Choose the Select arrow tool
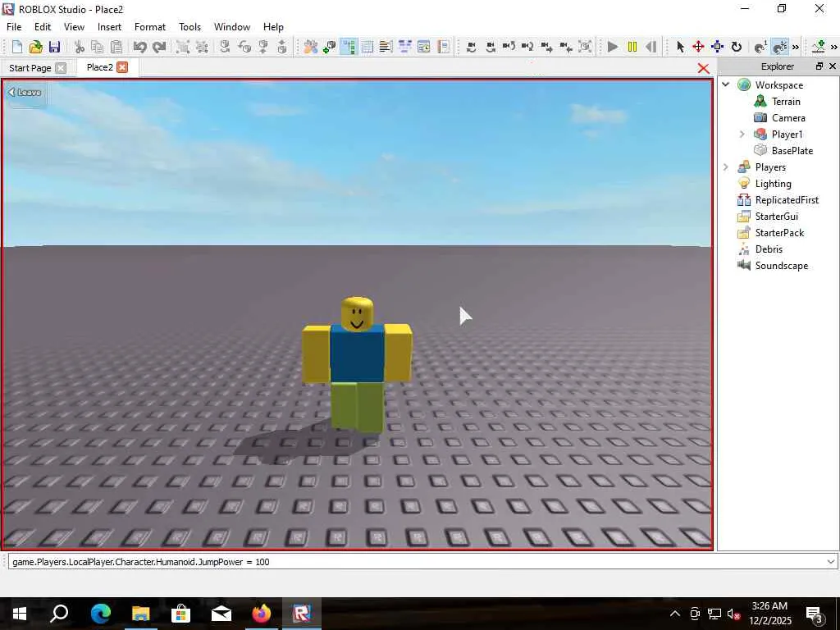The height and width of the screenshot is (630, 840). pos(680,47)
